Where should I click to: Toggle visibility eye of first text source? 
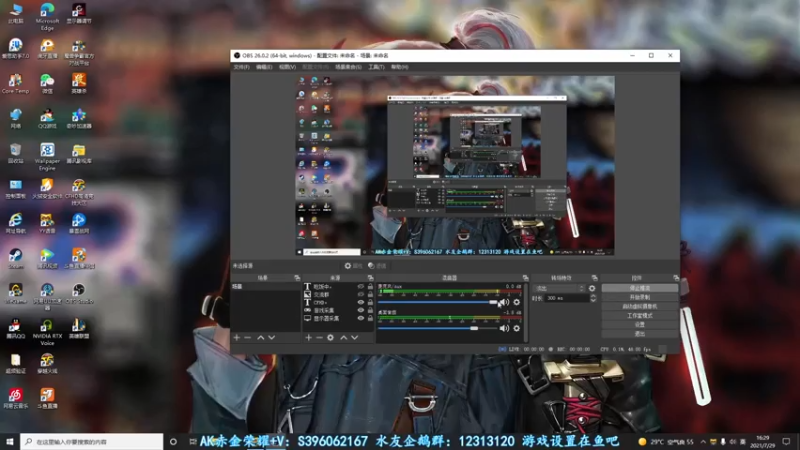click(361, 287)
